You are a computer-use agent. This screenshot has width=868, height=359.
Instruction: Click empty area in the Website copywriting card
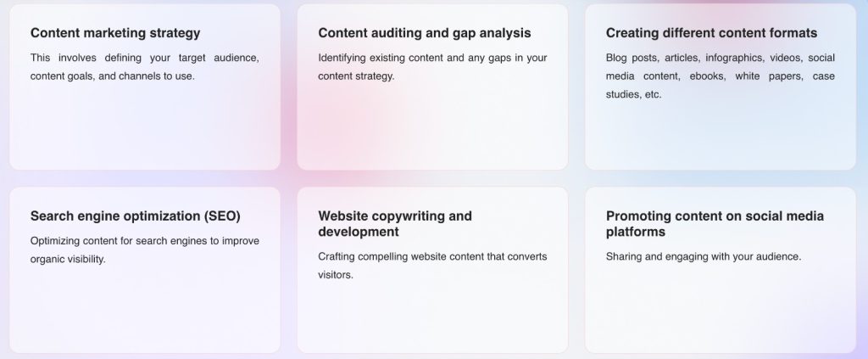point(432,318)
